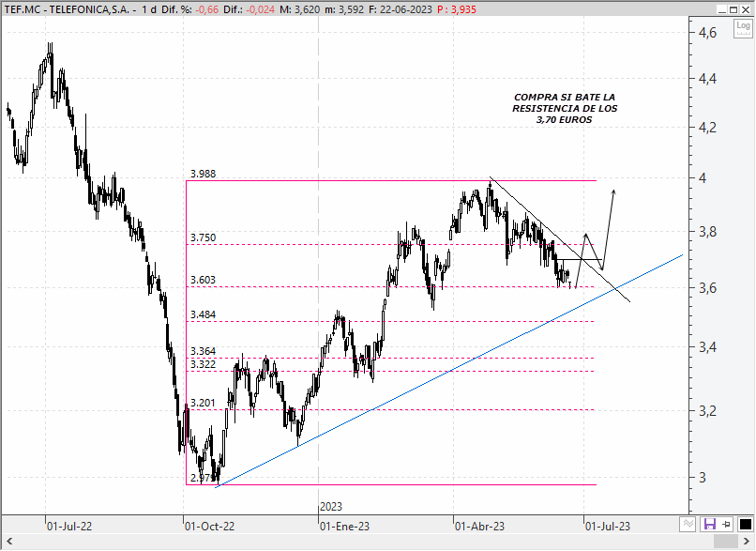Click the purple floppy disk save icon
756x551 pixels.
point(709,524)
